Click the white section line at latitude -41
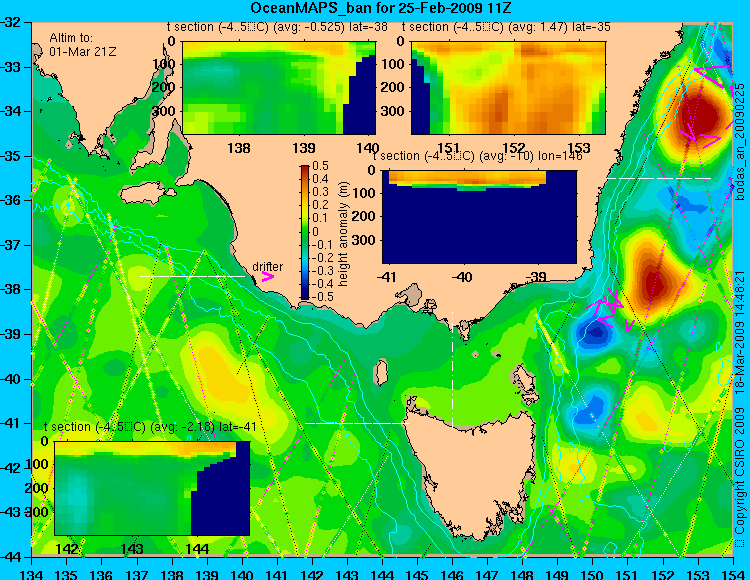Image resolution: width=750 pixels, height=580 pixels. point(357,423)
